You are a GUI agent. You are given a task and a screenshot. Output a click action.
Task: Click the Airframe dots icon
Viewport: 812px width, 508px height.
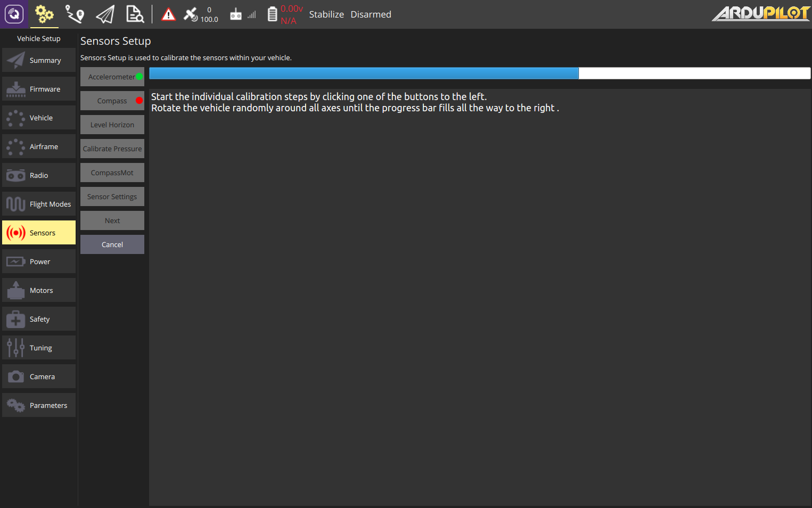point(16,146)
